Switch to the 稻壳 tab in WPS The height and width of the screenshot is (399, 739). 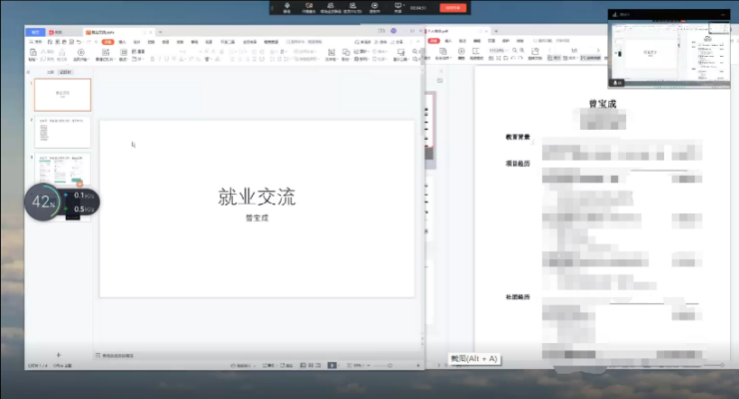click(56, 32)
